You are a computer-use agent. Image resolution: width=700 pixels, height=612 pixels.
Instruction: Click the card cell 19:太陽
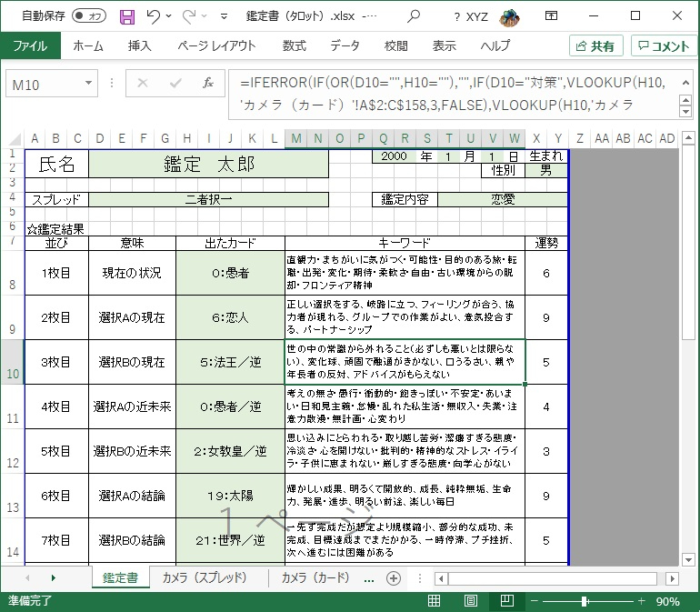(x=230, y=496)
